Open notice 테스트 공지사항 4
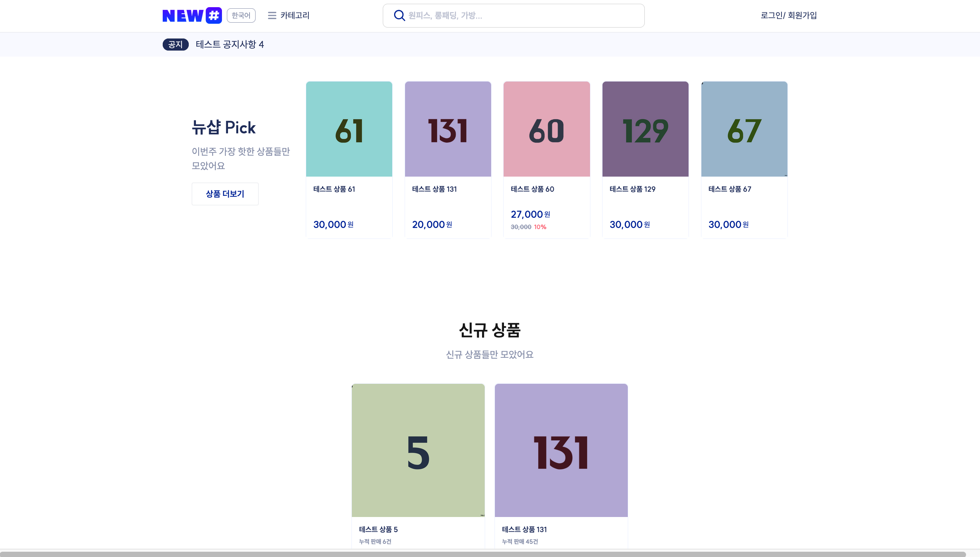The width and height of the screenshot is (980, 557). tap(230, 45)
